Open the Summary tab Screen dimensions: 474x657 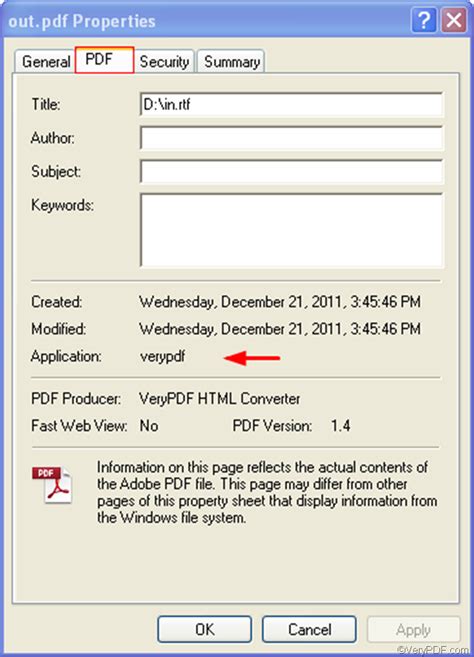tap(231, 62)
